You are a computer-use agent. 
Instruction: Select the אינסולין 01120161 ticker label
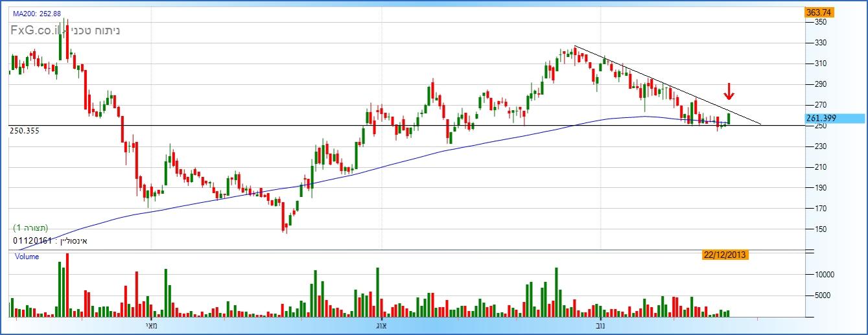click(x=51, y=240)
